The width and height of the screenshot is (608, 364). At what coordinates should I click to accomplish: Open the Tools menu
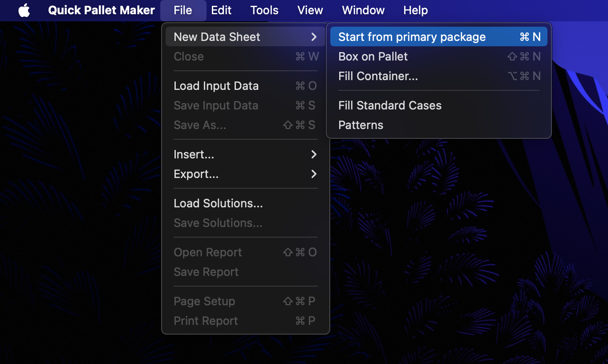pos(264,10)
